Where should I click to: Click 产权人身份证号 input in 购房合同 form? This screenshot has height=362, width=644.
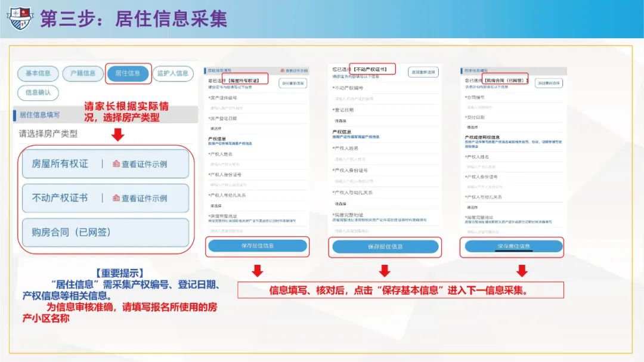[x=513, y=187]
